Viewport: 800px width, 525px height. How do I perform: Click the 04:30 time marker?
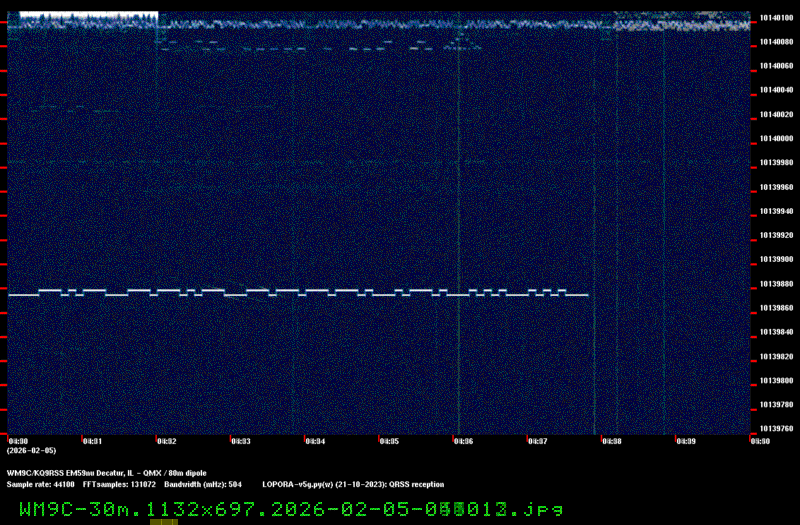[18, 440]
